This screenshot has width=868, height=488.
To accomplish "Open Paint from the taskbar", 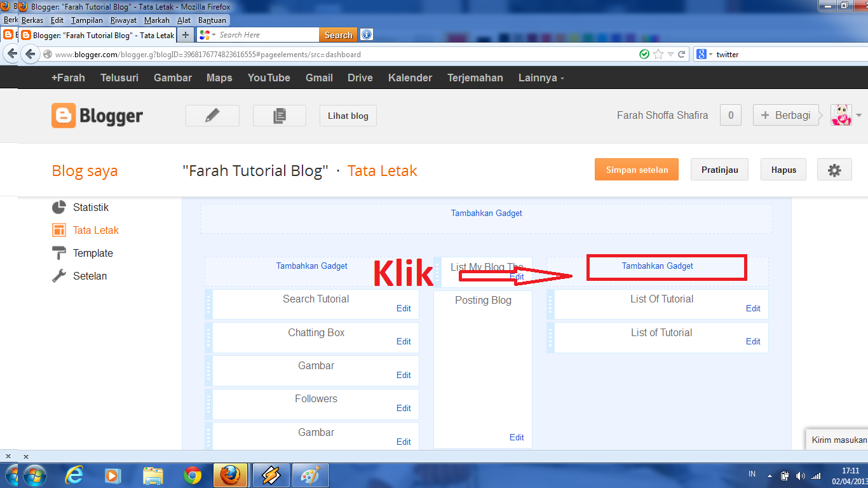I will click(311, 475).
